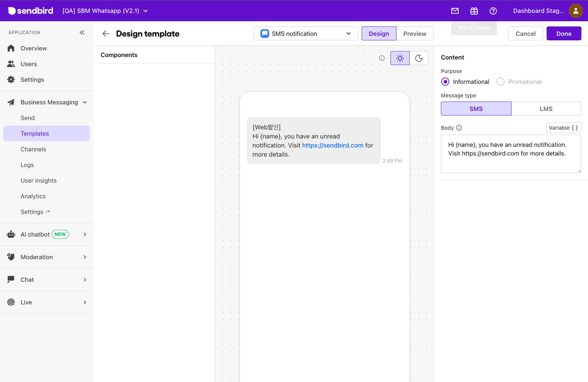Open the gift box What's new icon

(474, 11)
